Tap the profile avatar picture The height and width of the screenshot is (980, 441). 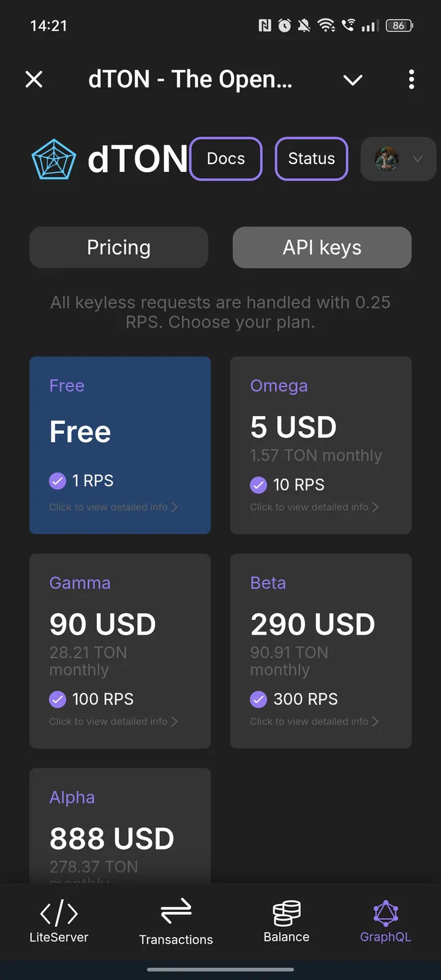pyautogui.click(x=386, y=159)
